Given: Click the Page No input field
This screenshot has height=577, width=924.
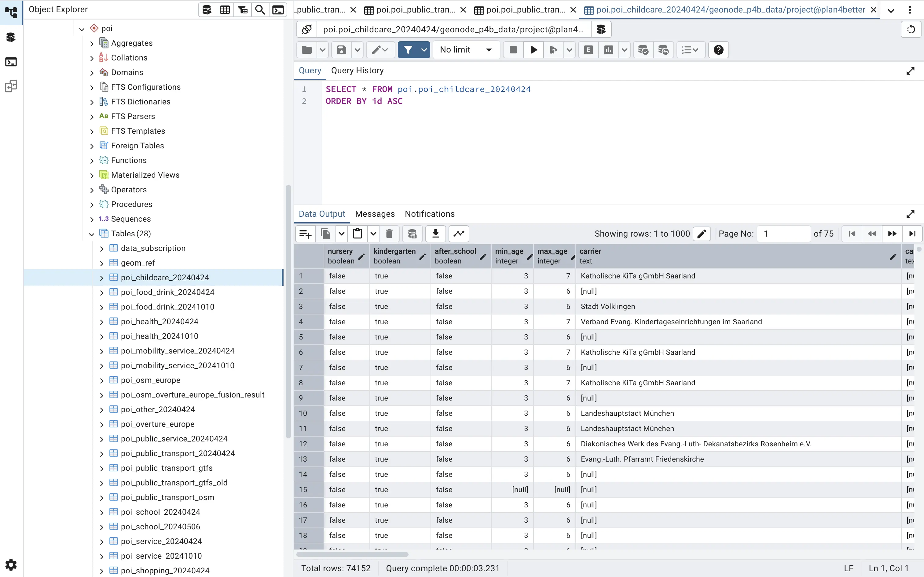Looking at the screenshot, I should pyautogui.click(x=783, y=234).
